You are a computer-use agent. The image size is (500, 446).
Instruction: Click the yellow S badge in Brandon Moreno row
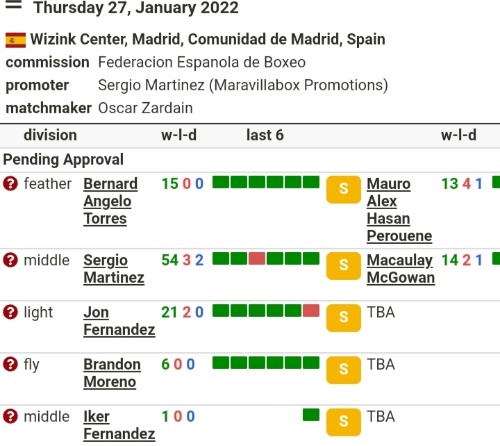pos(343,370)
